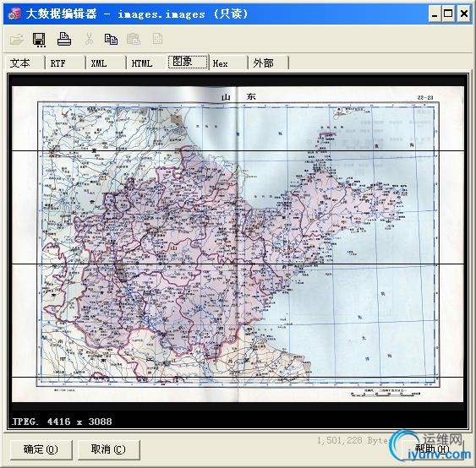Click the 1,501,228 Bytes size text
476x468 pixels.
tap(353, 440)
